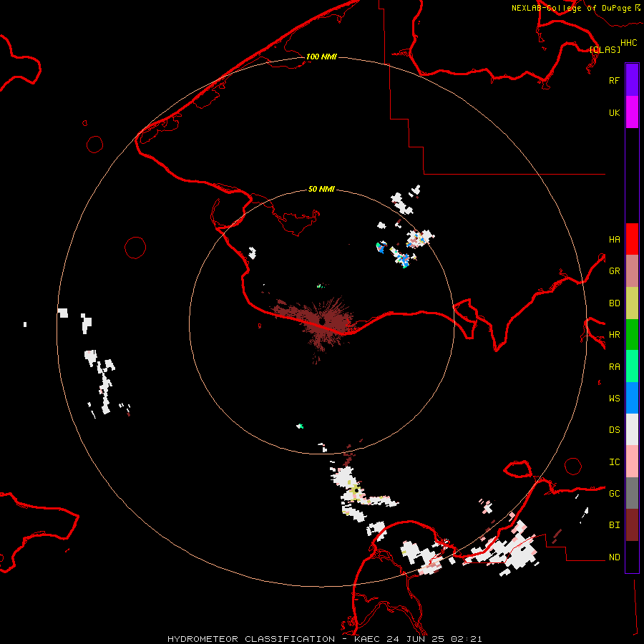Click the BD legend label

[614, 303]
